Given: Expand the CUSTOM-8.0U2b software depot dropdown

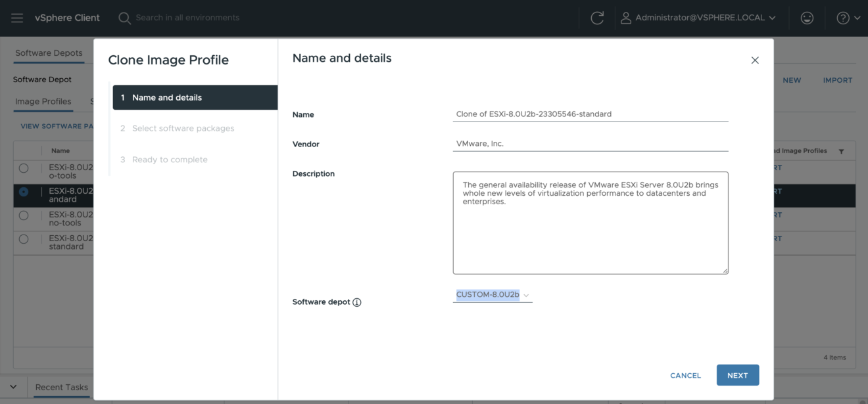Looking at the screenshot, I should (493, 295).
